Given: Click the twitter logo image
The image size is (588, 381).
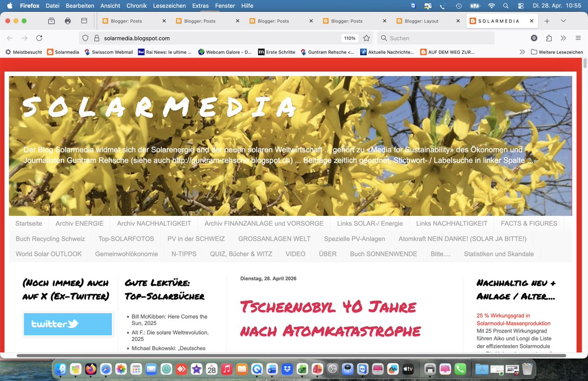Looking at the screenshot, I should tap(68, 324).
